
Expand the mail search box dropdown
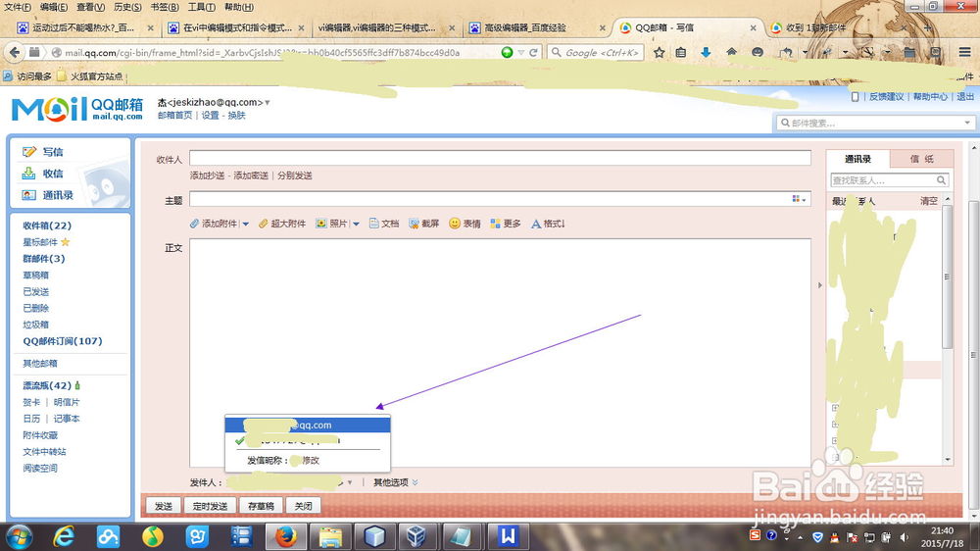(967, 124)
